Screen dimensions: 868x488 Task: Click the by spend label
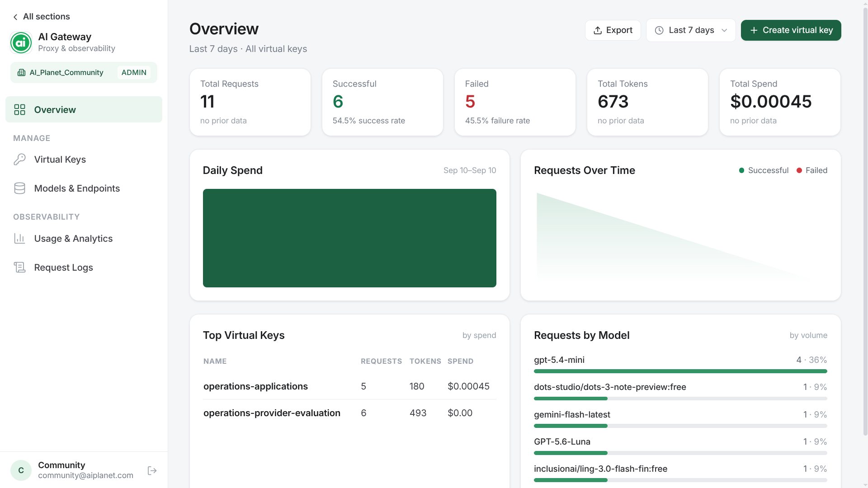[479, 335]
